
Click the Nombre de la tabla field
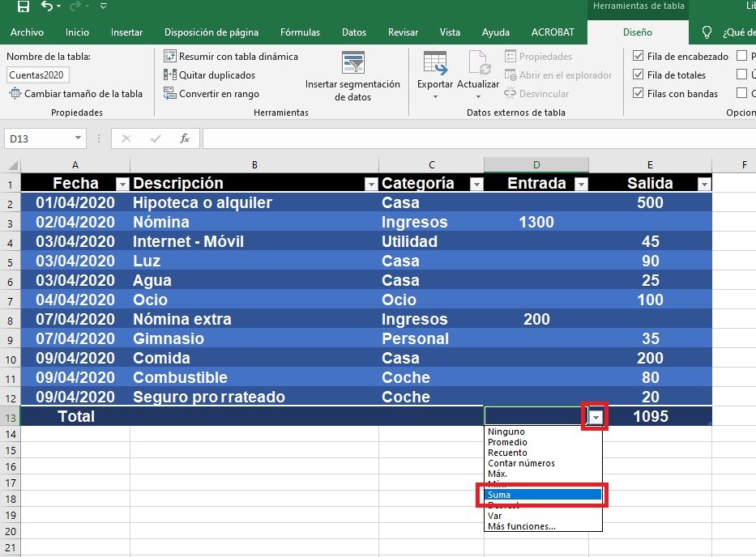pos(38,75)
